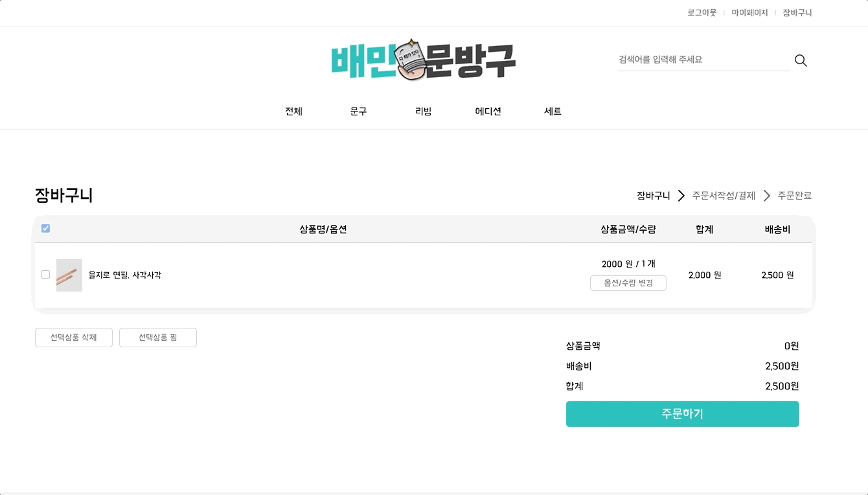Viewport: 868px width, 495px height.
Task: Click the chevron arrow before 주문완료
Action: [766, 196]
